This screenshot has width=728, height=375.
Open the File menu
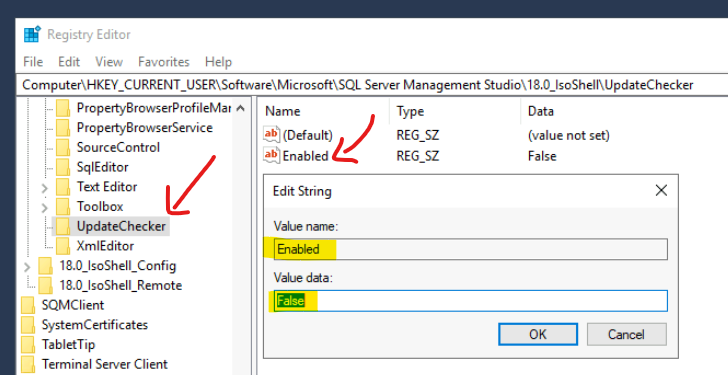coord(33,62)
